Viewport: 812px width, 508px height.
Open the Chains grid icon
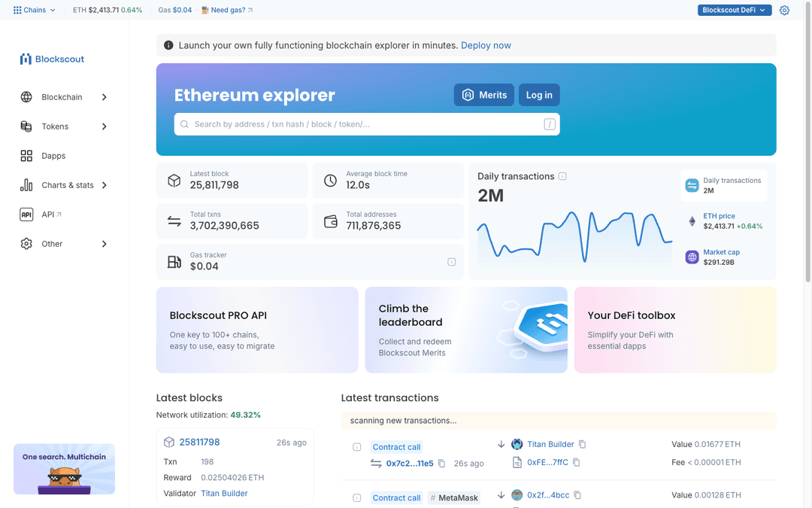point(17,10)
